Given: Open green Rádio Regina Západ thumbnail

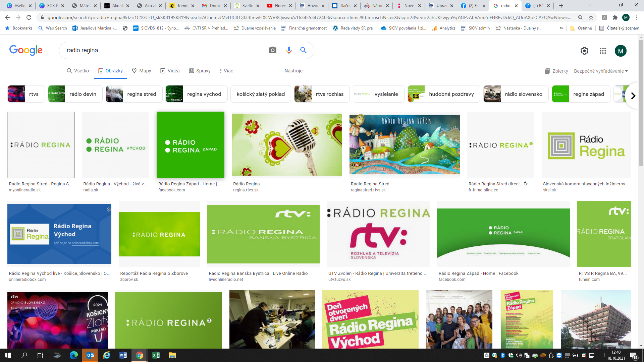Looking at the screenshot, I should (191, 145).
